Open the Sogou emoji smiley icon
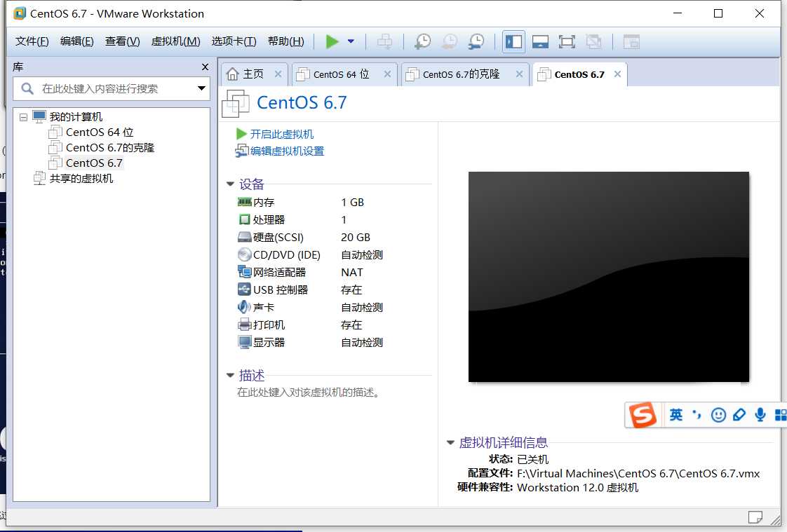This screenshot has width=787, height=532. pos(718,415)
